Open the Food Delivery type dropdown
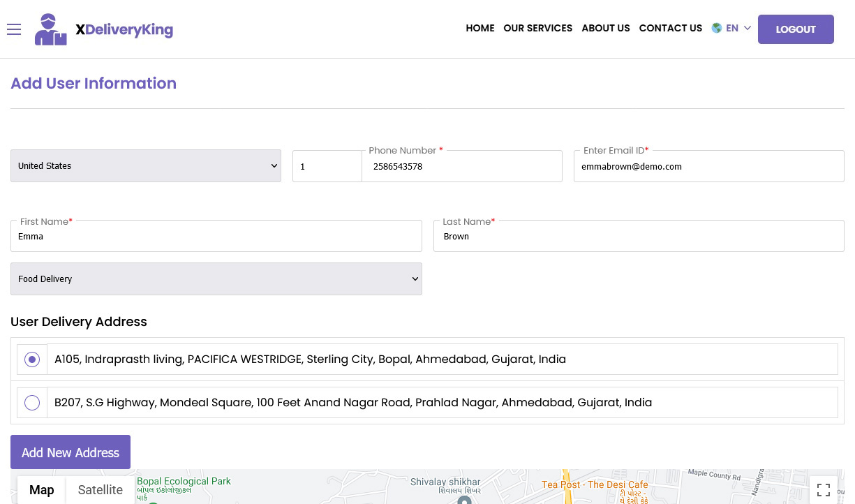The height and width of the screenshot is (504, 855). 216,279
